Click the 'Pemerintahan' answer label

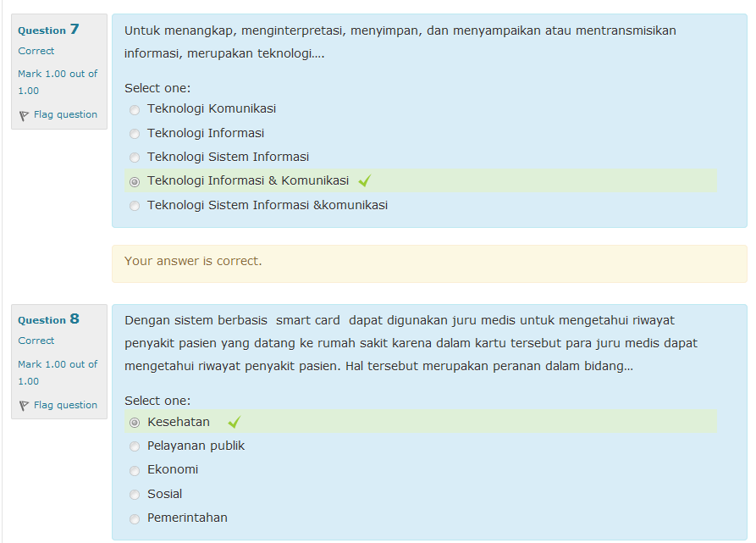188,518
